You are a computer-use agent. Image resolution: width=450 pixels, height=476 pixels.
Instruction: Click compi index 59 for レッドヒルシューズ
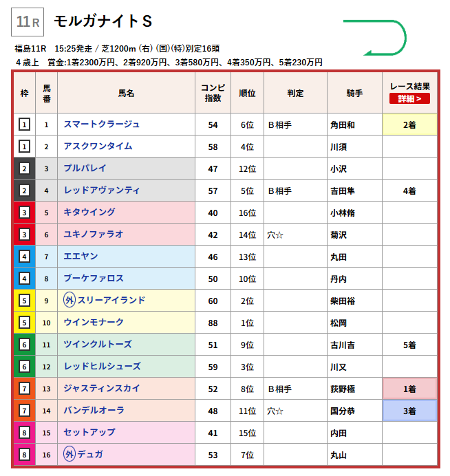click(x=213, y=367)
